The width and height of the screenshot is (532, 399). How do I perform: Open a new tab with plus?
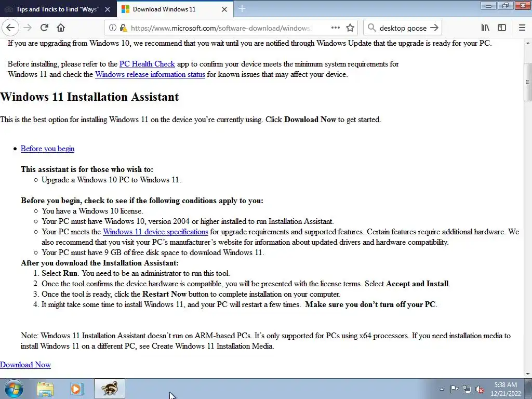coord(242,9)
